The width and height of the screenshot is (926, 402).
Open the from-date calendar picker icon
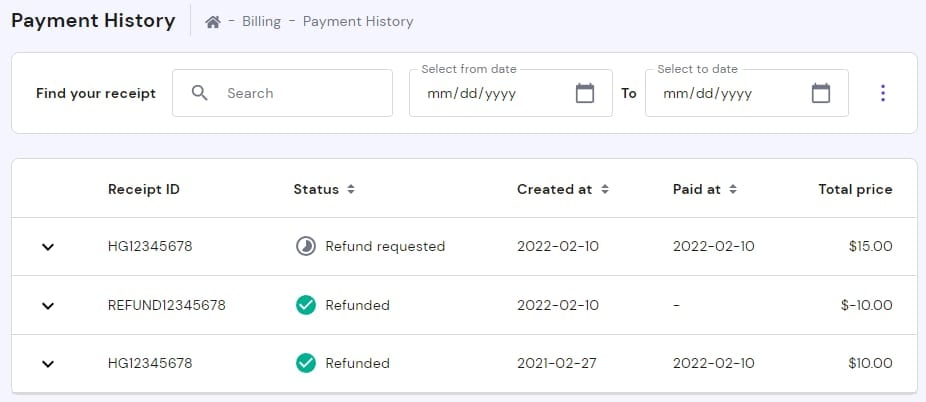(585, 93)
